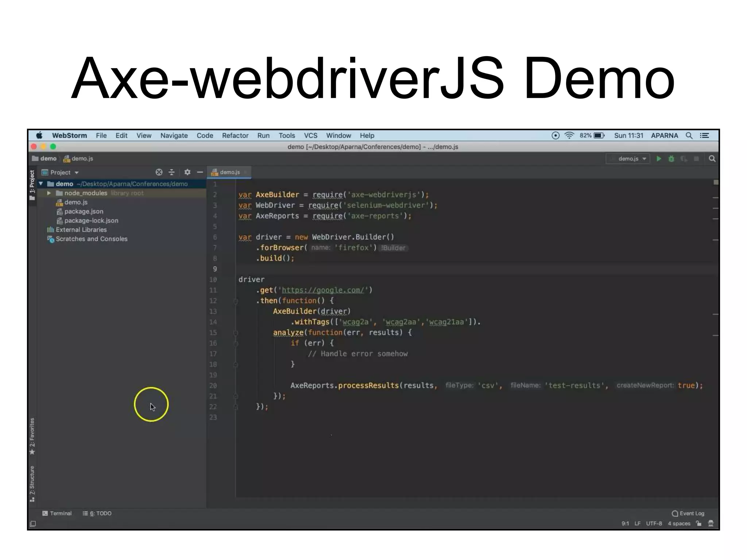Viewport: 747px width, 560px height.
Task: Click the Stop process icon
Action: pyautogui.click(x=696, y=159)
